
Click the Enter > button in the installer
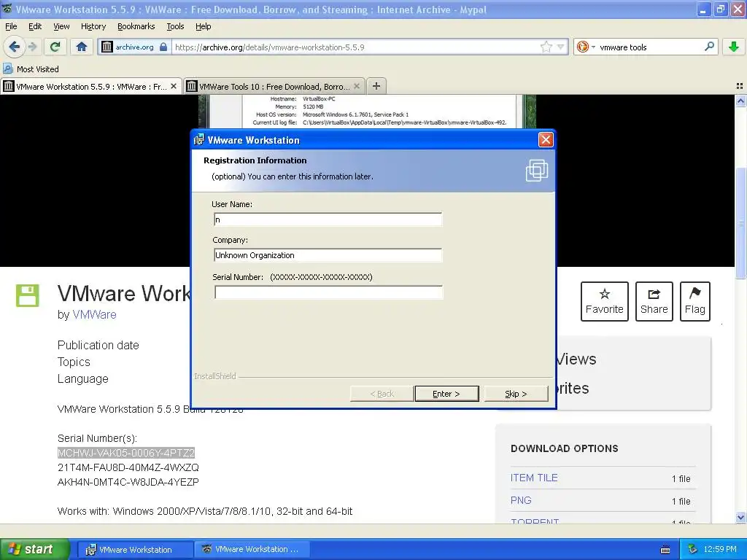pos(446,394)
